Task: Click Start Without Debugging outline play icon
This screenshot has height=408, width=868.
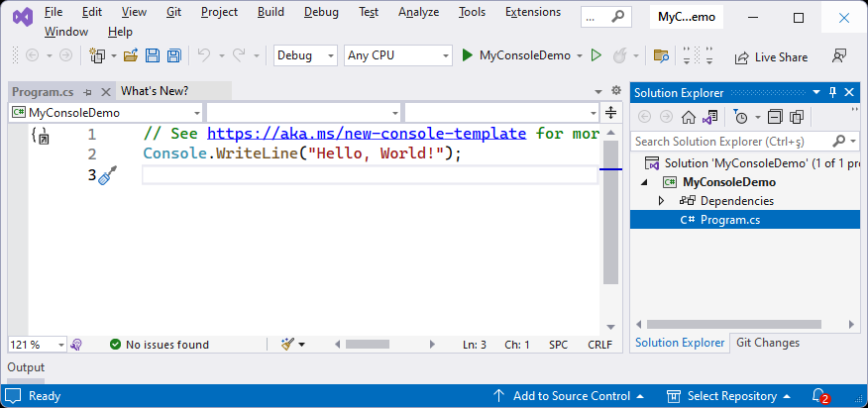Action: coord(596,56)
